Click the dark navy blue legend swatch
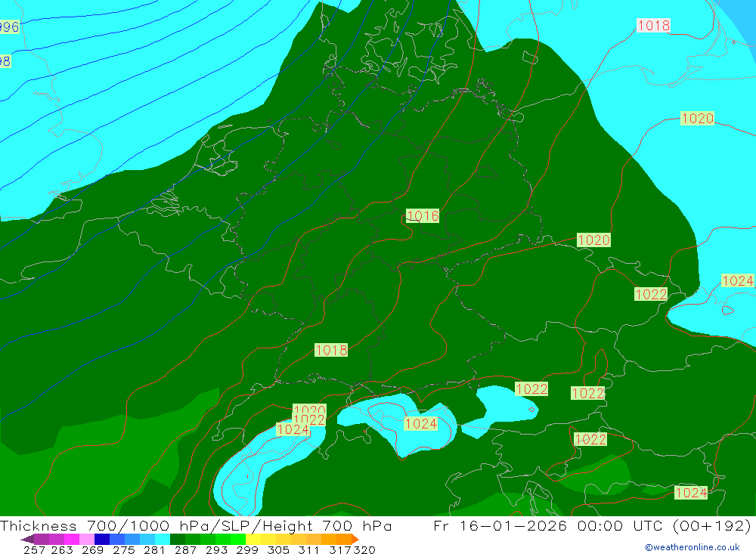 102,539
